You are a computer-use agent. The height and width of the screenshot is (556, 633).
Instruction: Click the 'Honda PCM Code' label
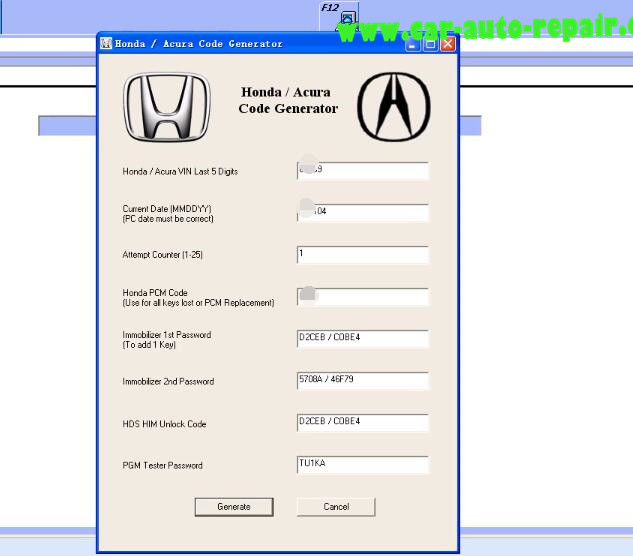pos(155,292)
